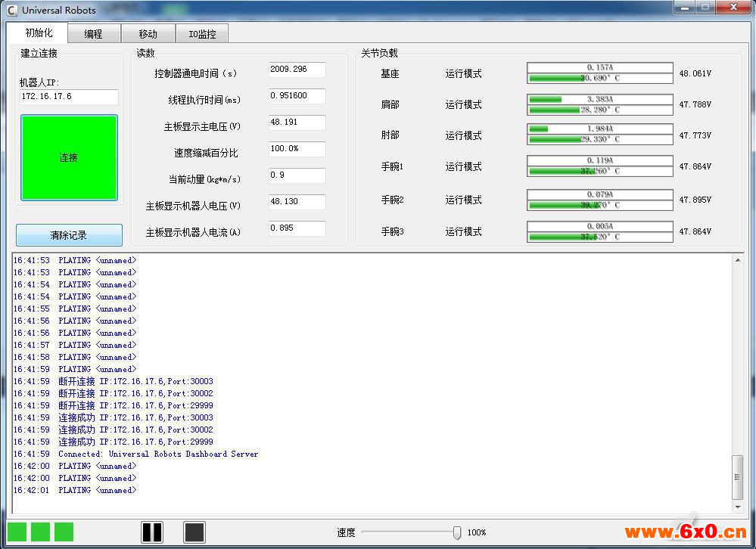This screenshot has height=549, width=756.
Task: Click the 16:42:01 PLAYING log line
Action: (x=75, y=490)
